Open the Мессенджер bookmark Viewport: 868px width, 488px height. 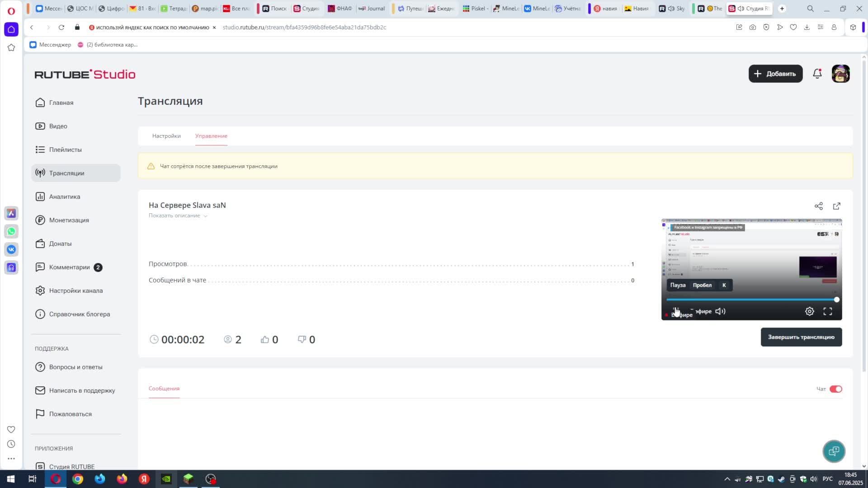[50, 45]
